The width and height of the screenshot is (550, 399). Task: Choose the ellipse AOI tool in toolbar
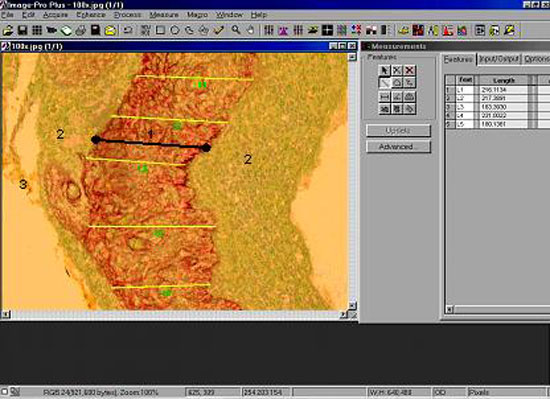tap(175, 31)
